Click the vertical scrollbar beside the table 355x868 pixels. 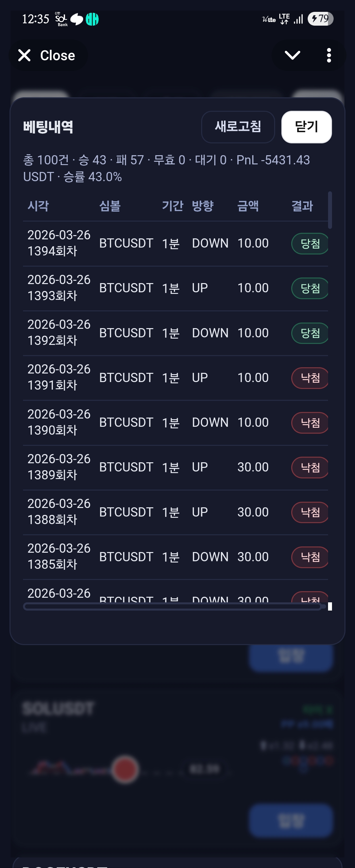click(x=330, y=210)
